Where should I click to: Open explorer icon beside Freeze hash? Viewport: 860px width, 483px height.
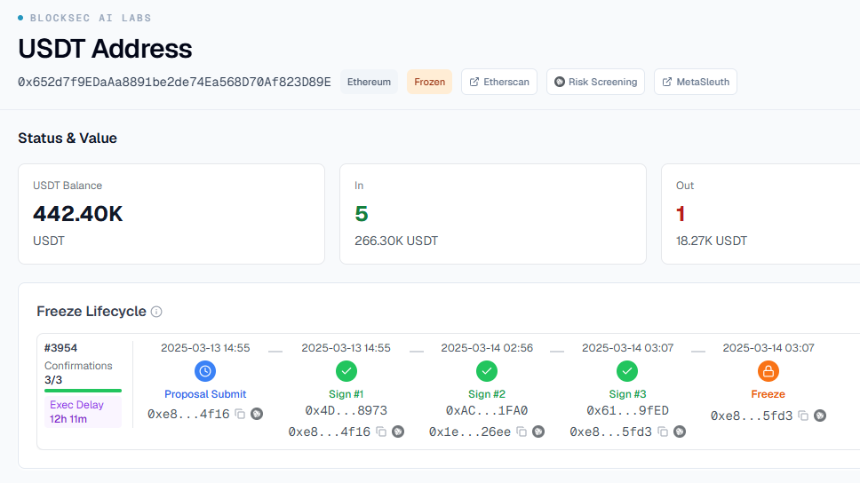coord(820,416)
